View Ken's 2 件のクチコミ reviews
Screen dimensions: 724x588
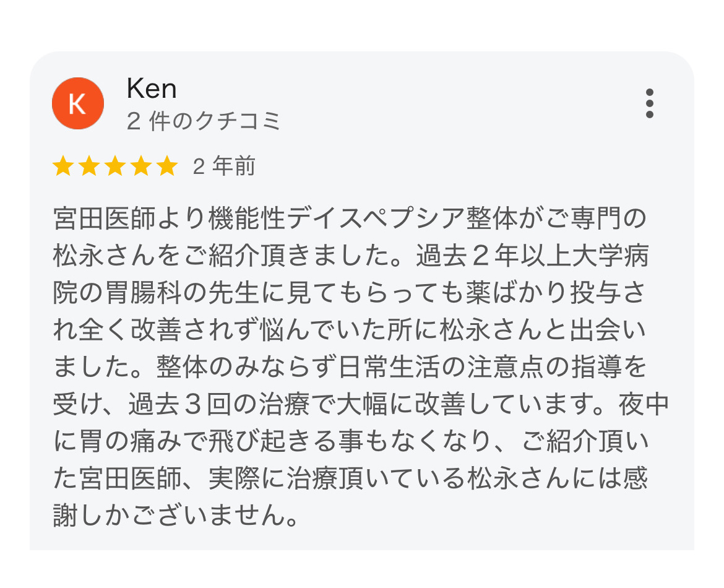(x=204, y=121)
